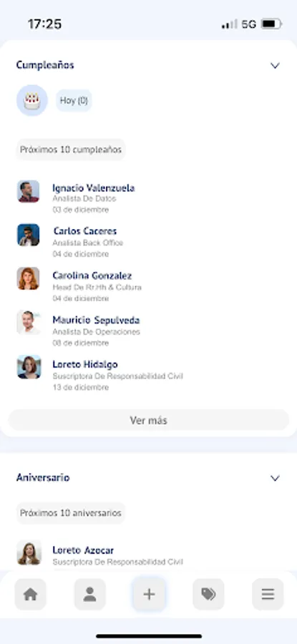Tap the Ver más button
The image size is (297, 644).
click(149, 420)
